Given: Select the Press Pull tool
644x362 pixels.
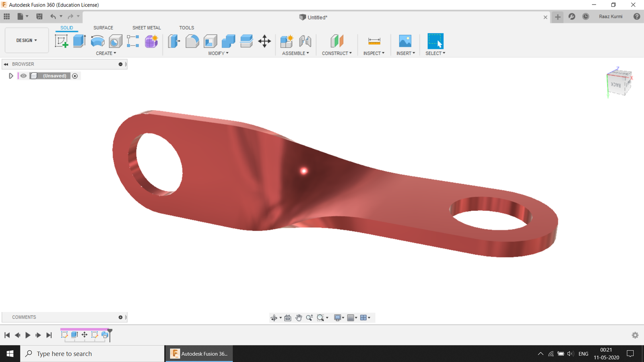Looking at the screenshot, I should 174,41.
